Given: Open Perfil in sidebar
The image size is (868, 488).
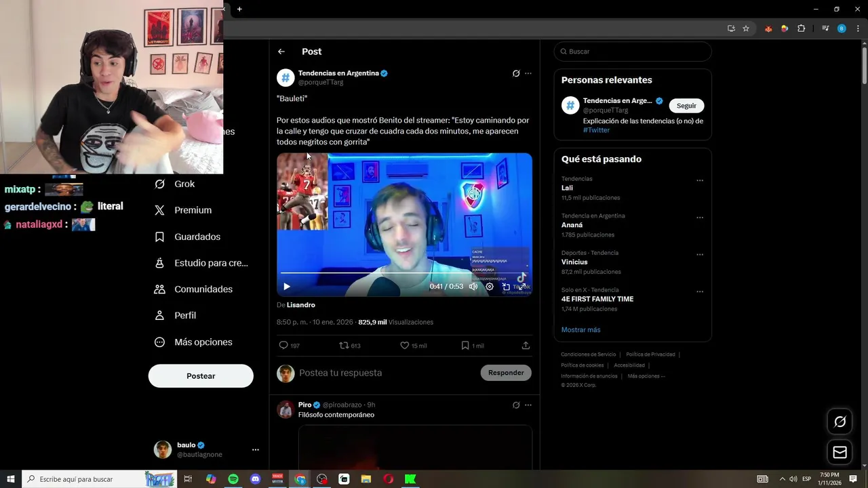Looking at the screenshot, I should pyautogui.click(x=175, y=316).
